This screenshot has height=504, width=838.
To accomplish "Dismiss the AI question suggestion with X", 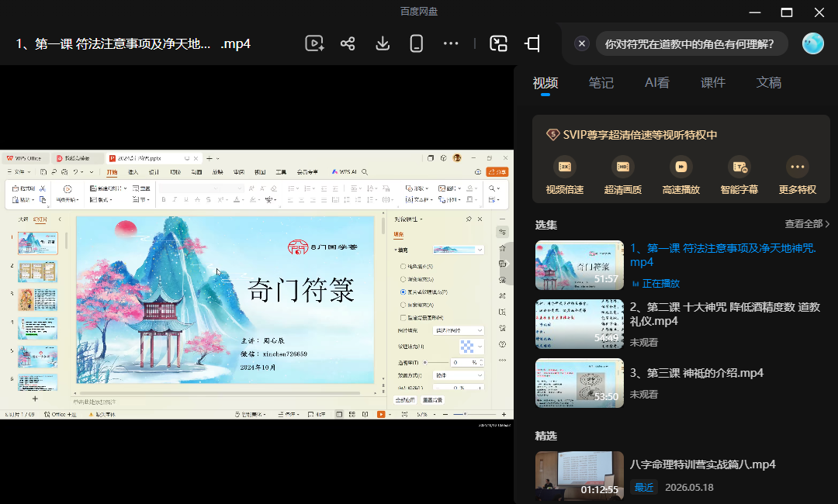I will point(582,43).
